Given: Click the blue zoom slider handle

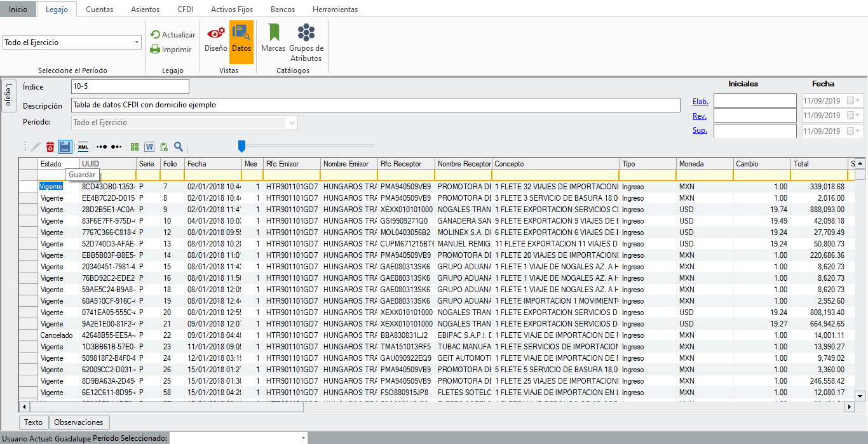Looking at the screenshot, I should [241, 146].
